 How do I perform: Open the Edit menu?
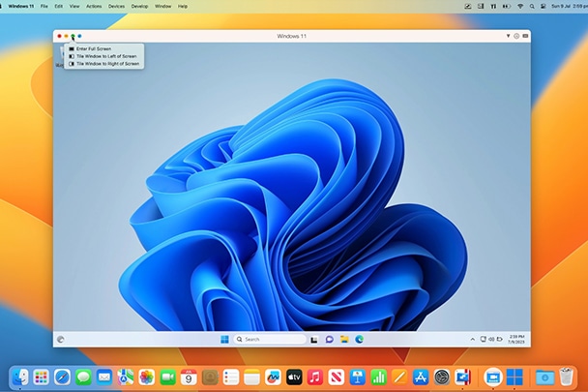(58, 7)
